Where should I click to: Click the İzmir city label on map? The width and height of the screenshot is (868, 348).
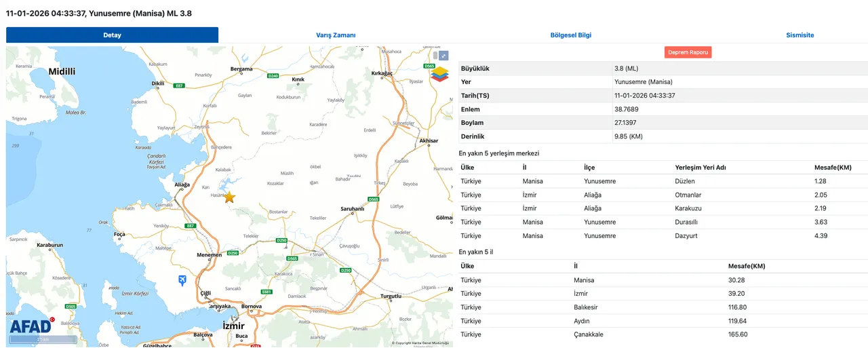[233, 326]
